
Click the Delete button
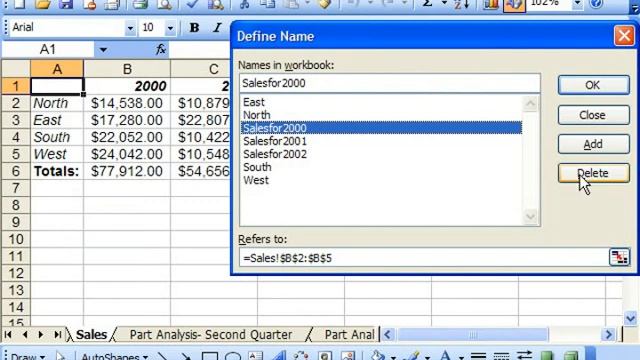pos(593,173)
